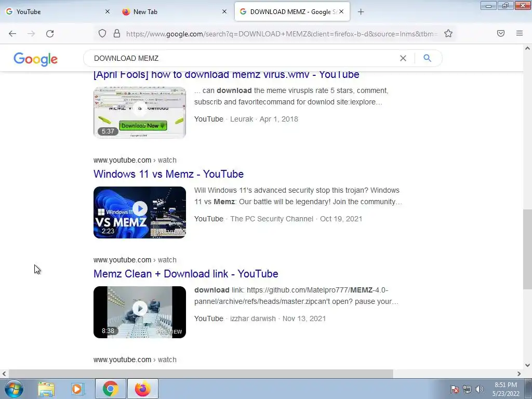532x399 pixels.
Task: Click the 'Apr 1, 2018' date text
Action: [279, 119]
